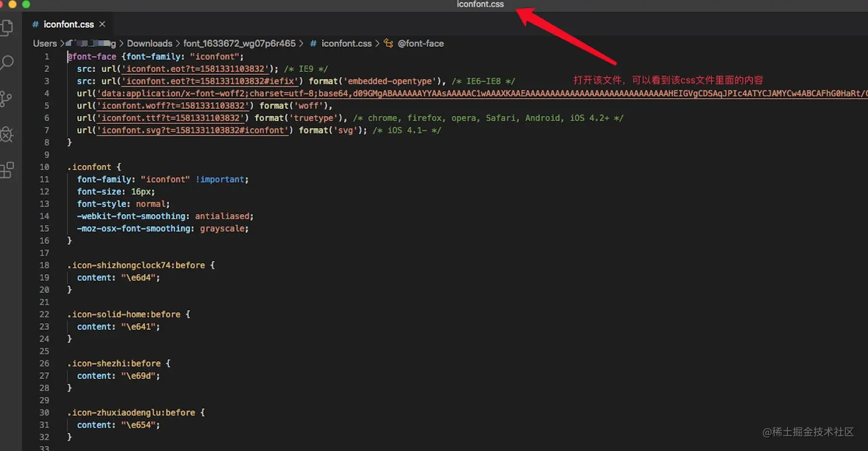Follow the base64 data URI link on line 4
The width and height of the screenshot is (868, 451).
[x=482, y=94]
